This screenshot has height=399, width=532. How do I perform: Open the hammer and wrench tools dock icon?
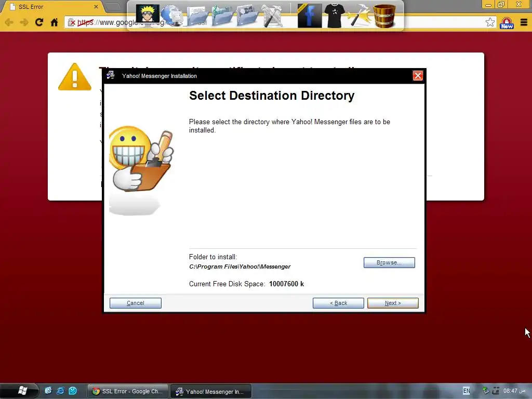click(x=272, y=16)
